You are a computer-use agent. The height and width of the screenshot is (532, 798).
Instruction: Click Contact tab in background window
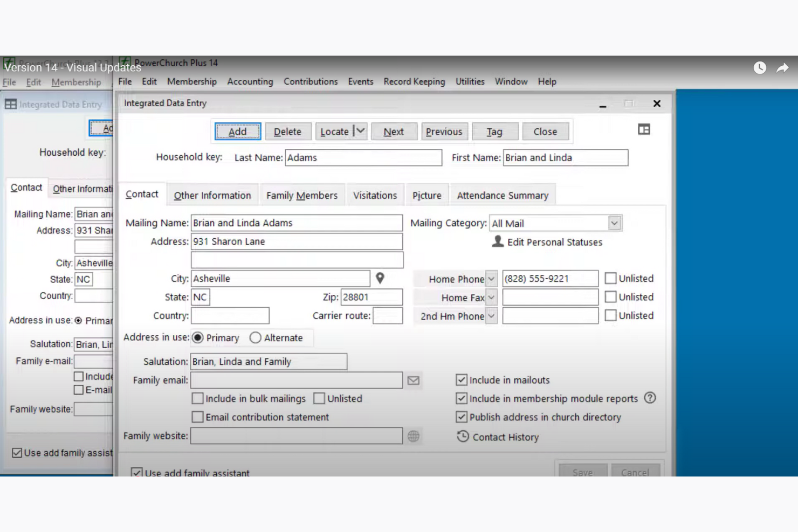click(26, 187)
